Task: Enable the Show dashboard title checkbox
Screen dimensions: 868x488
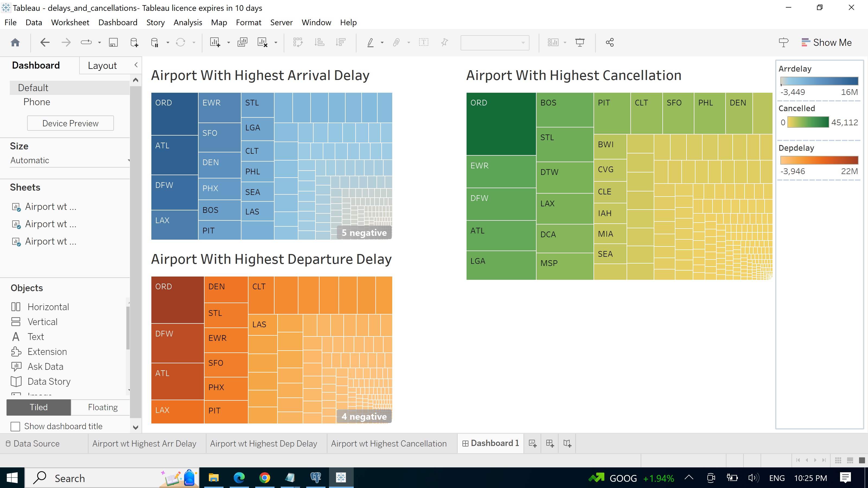Action: click(x=15, y=426)
